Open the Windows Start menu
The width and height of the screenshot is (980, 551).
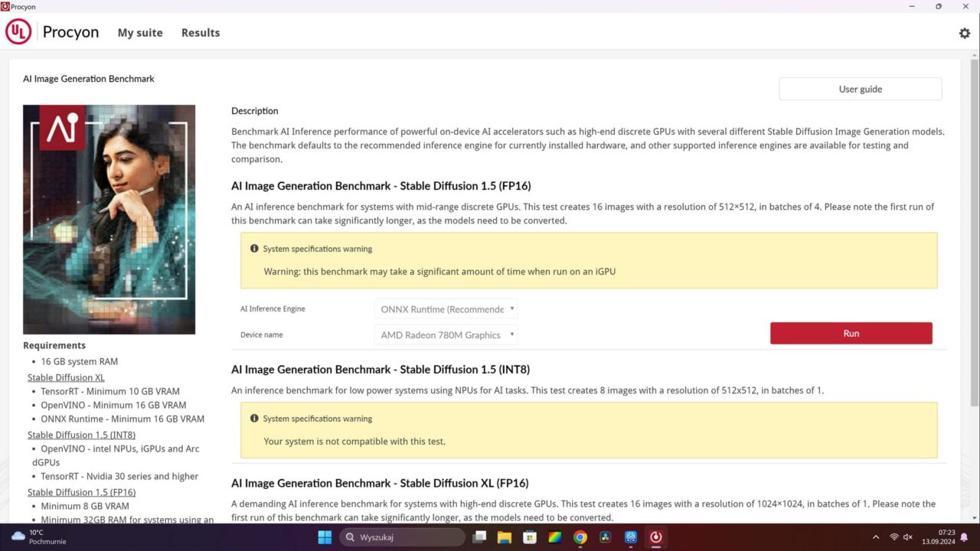pyautogui.click(x=325, y=537)
